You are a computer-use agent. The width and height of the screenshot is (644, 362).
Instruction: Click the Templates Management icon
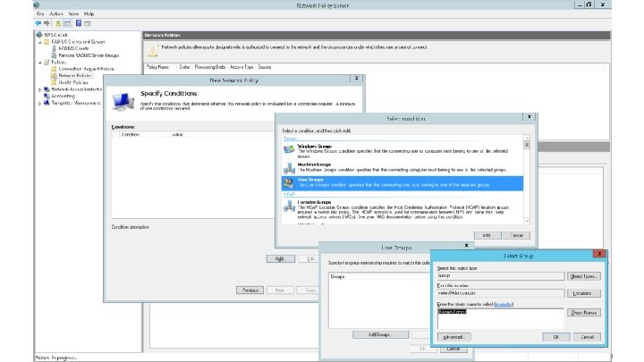point(47,103)
